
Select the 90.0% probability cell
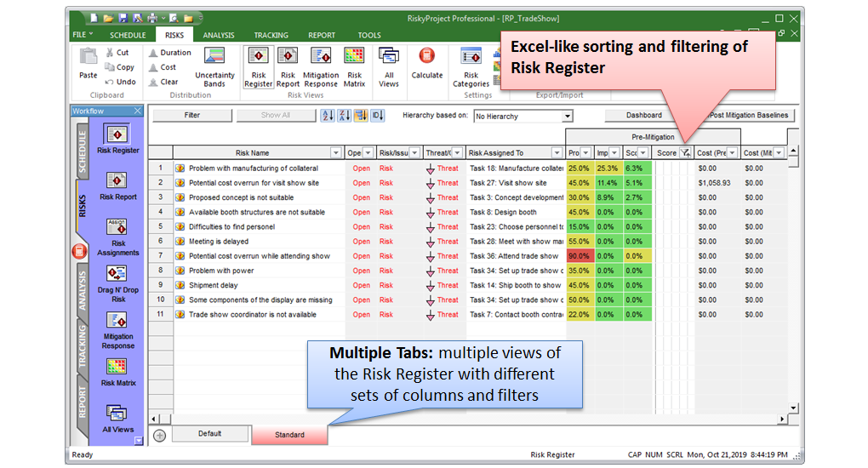click(580, 256)
